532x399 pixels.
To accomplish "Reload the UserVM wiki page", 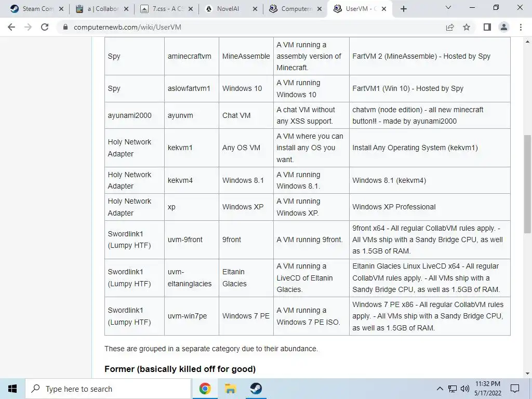I will (45, 27).
